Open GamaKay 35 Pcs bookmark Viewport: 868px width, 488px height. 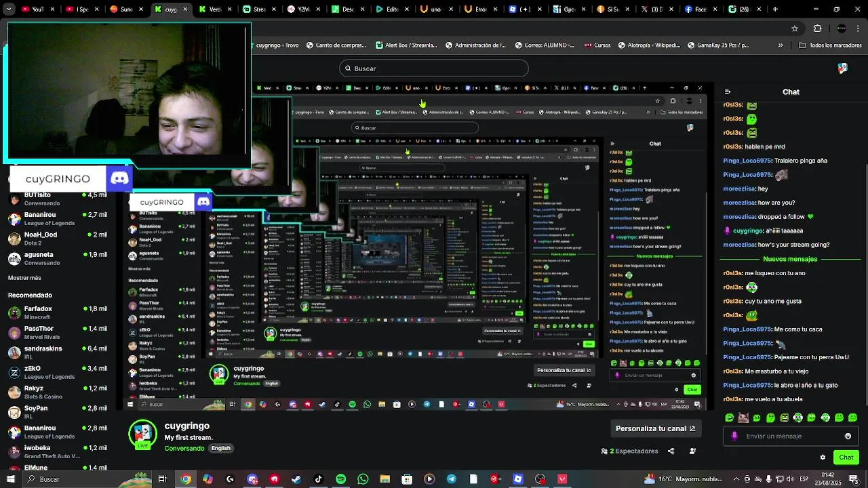click(x=717, y=45)
